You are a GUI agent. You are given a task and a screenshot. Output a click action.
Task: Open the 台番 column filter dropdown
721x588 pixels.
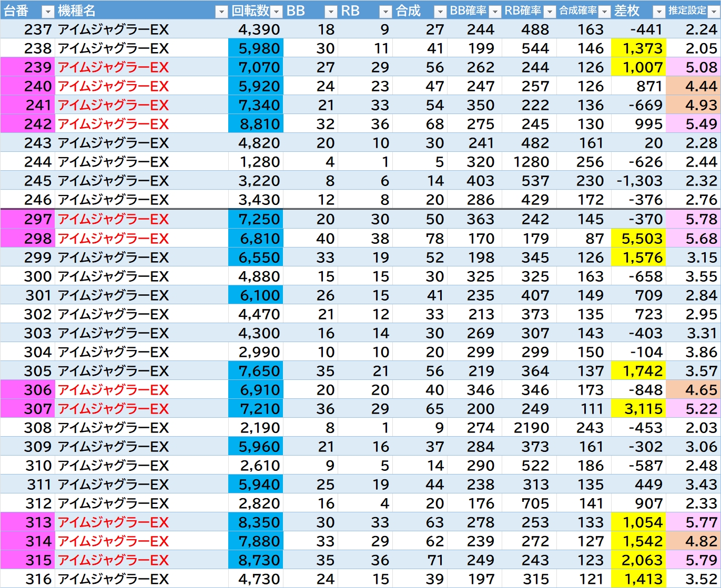(x=47, y=11)
